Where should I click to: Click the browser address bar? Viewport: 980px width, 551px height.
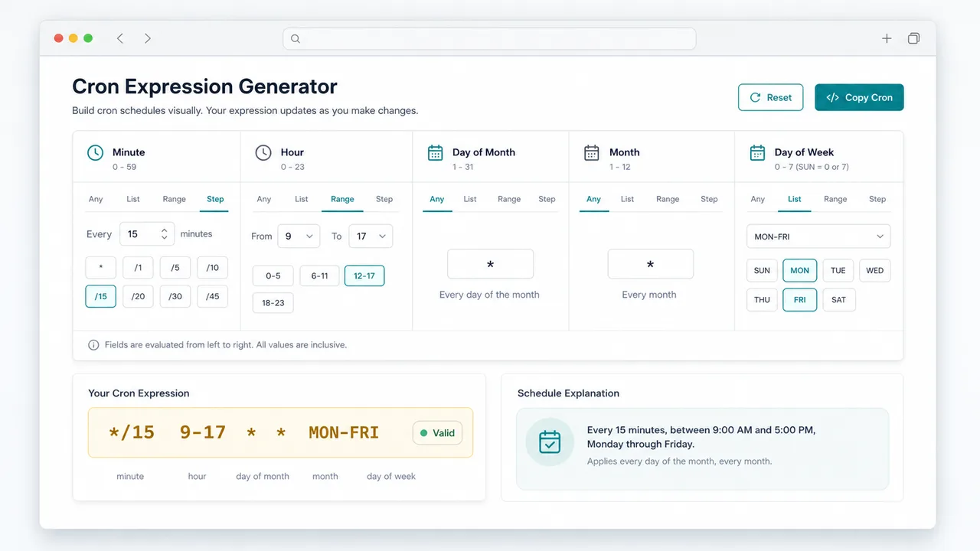489,39
